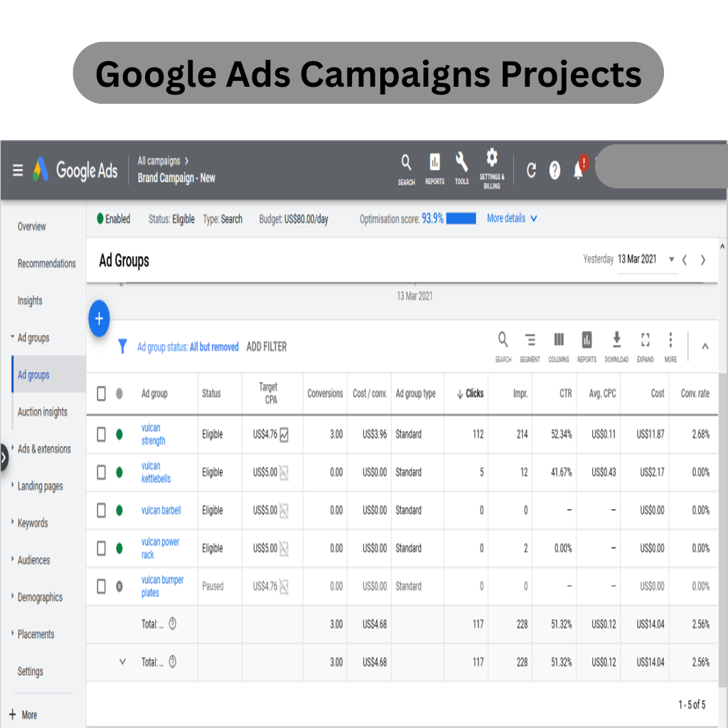The width and height of the screenshot is (728, 728).
Task: Sort by the Clicks column header
Action: tap(471, 394)
